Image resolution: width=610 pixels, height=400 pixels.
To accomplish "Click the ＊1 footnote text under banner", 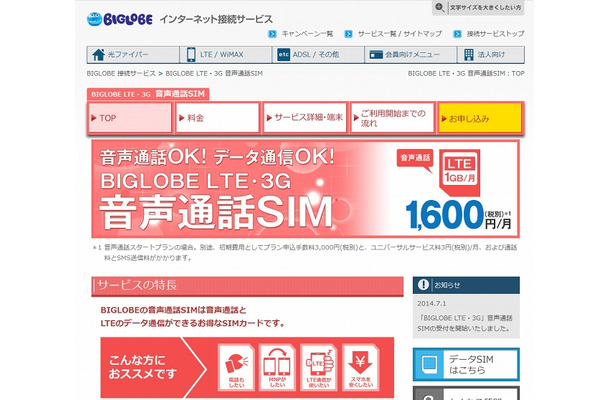I will [305, 252].
